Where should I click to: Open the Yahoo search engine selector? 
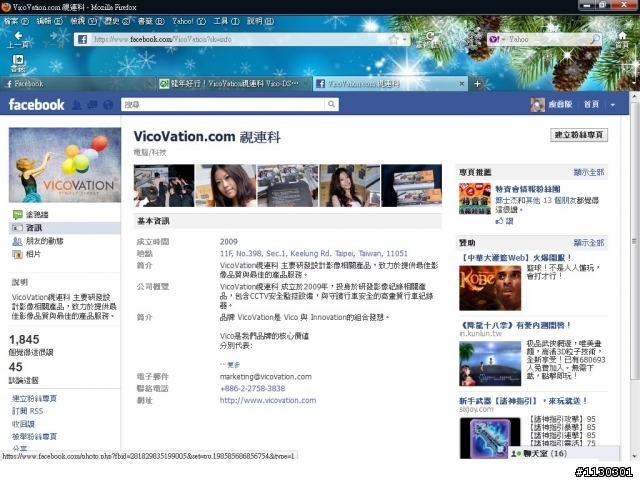[x=497, y=39]
